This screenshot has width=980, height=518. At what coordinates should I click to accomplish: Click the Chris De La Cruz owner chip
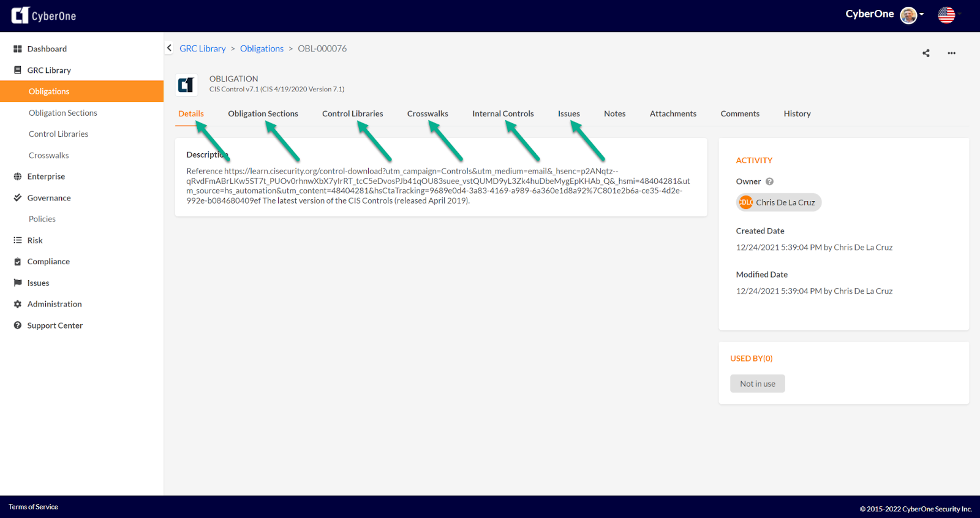tap(778, 202)
